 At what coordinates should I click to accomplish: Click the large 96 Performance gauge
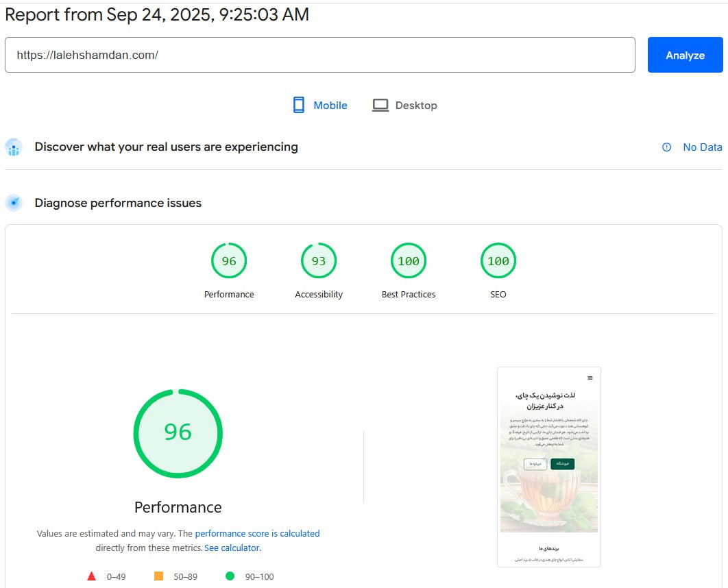178,433
